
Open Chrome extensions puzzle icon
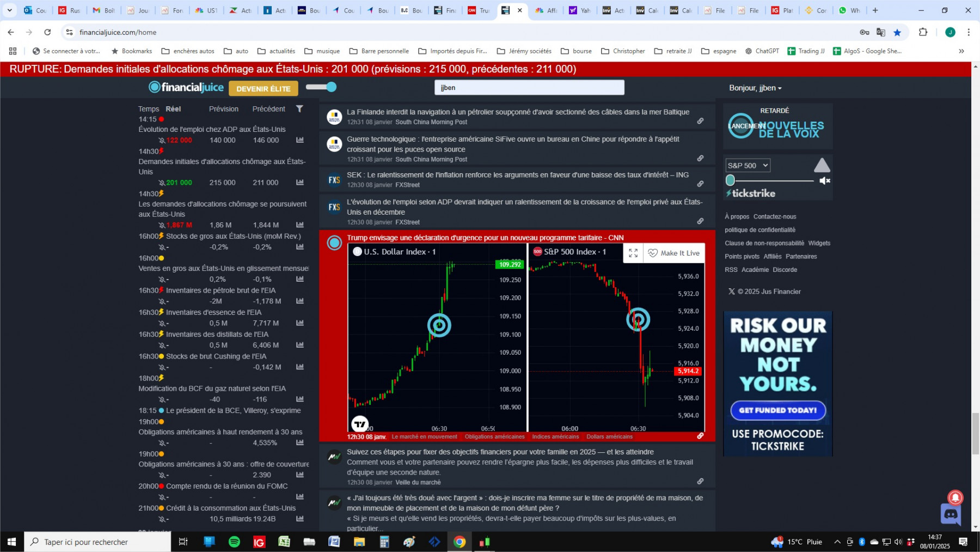point(923,32)
